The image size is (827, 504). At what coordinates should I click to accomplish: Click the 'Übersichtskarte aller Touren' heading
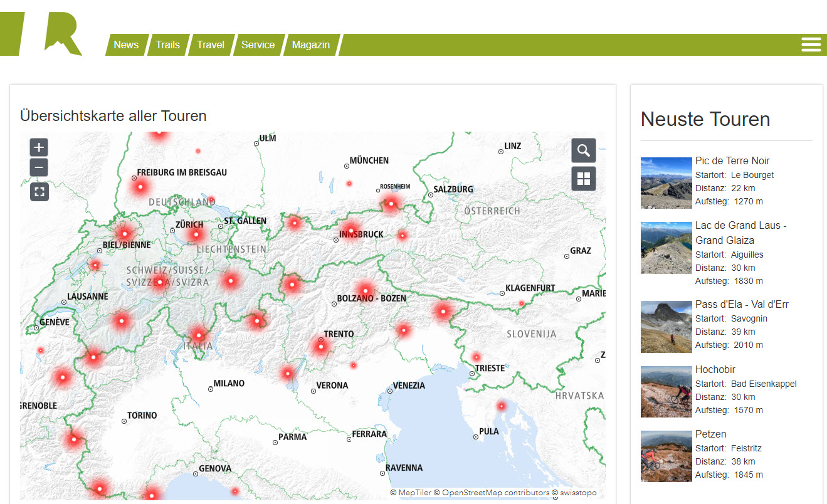pyautogui.click(x=113, y=116)
